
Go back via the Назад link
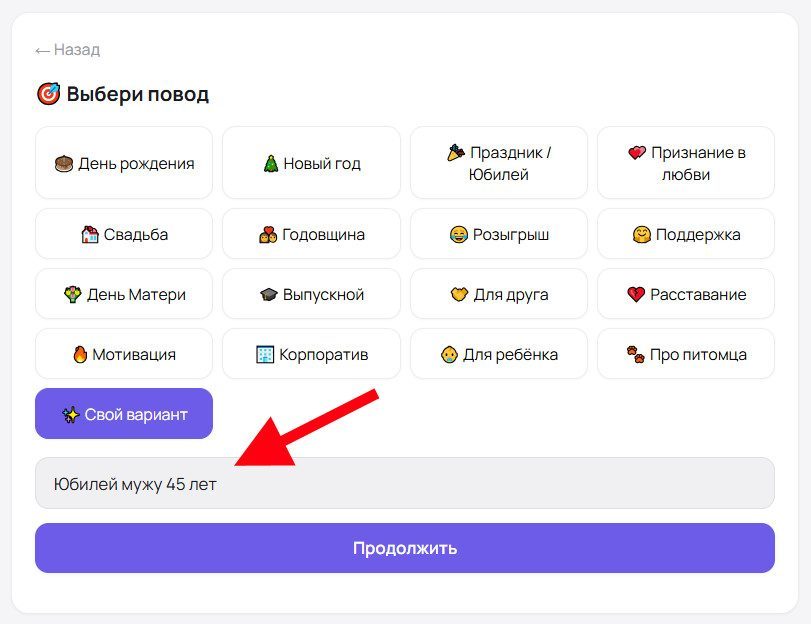coord(68,50)
